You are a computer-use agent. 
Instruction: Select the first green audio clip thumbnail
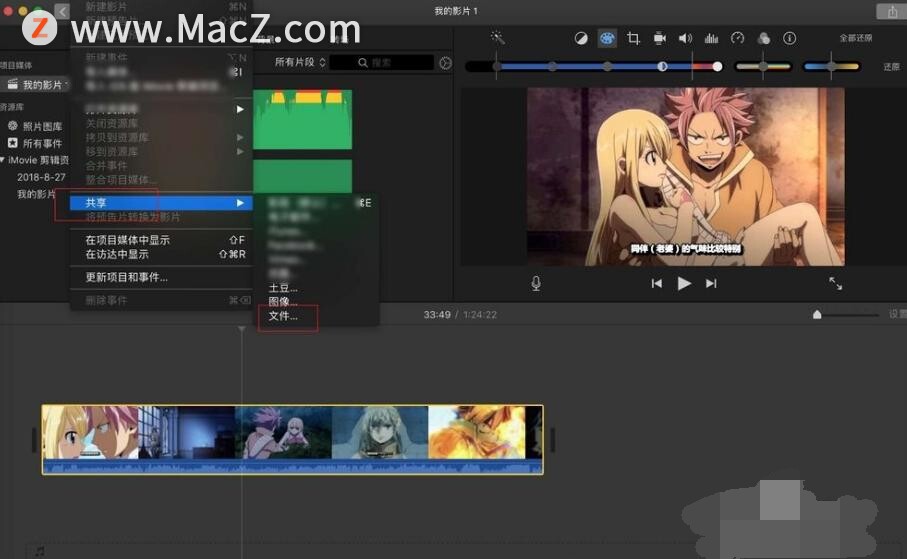click(x=303, y=120)
